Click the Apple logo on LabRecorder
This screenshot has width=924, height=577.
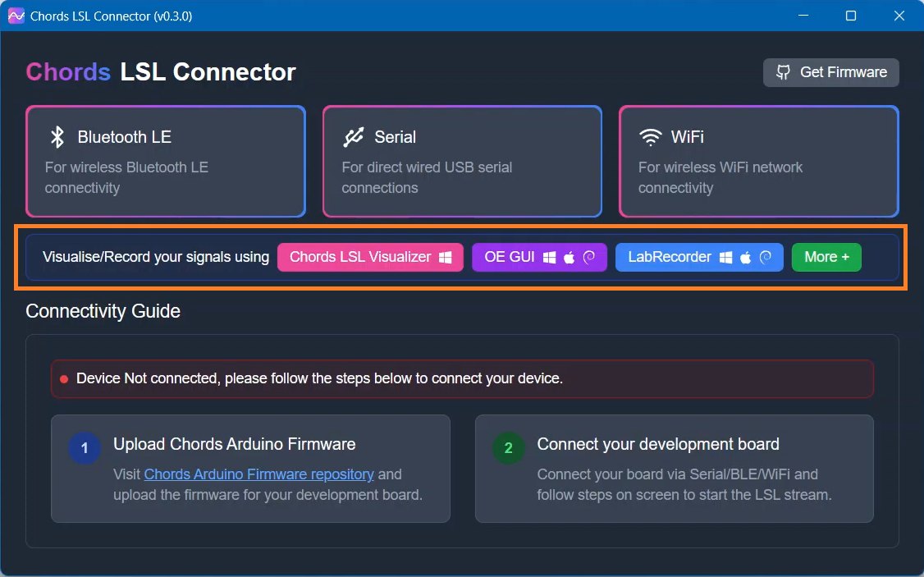tap(745, 258)
